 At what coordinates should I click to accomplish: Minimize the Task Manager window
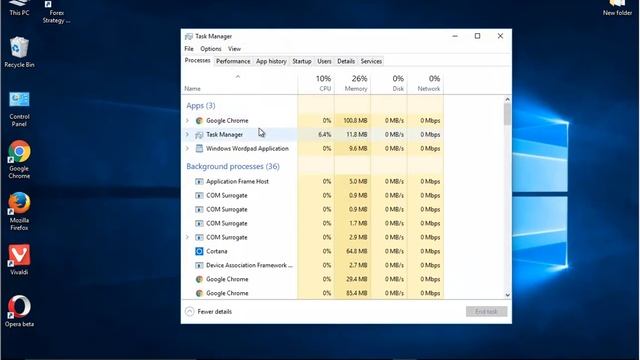pos(455,36)
